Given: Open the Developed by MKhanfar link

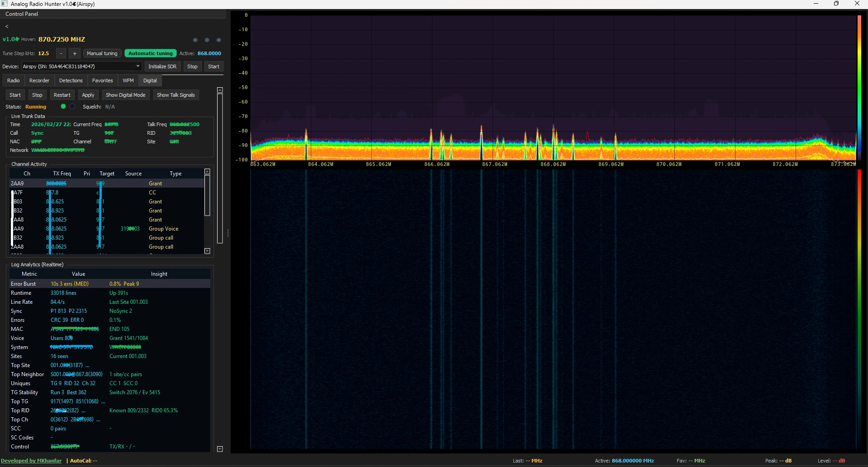Looking at the screenshot, I should (x=31, y=460).
